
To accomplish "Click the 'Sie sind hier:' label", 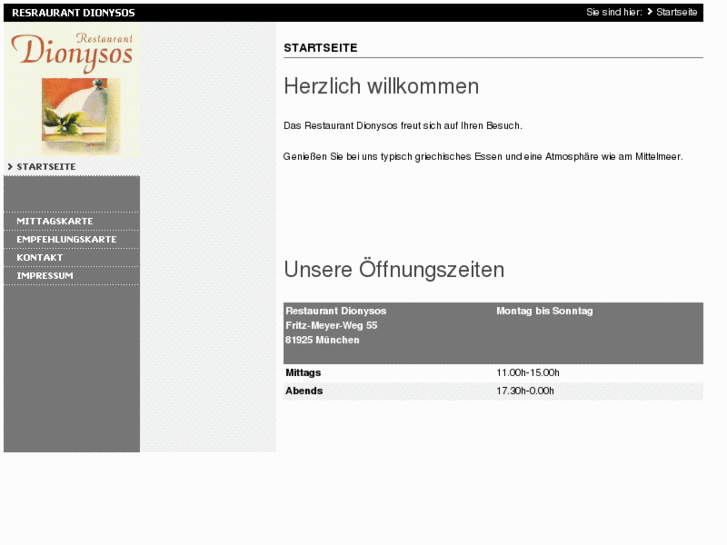I will click(x=613, y=12).
